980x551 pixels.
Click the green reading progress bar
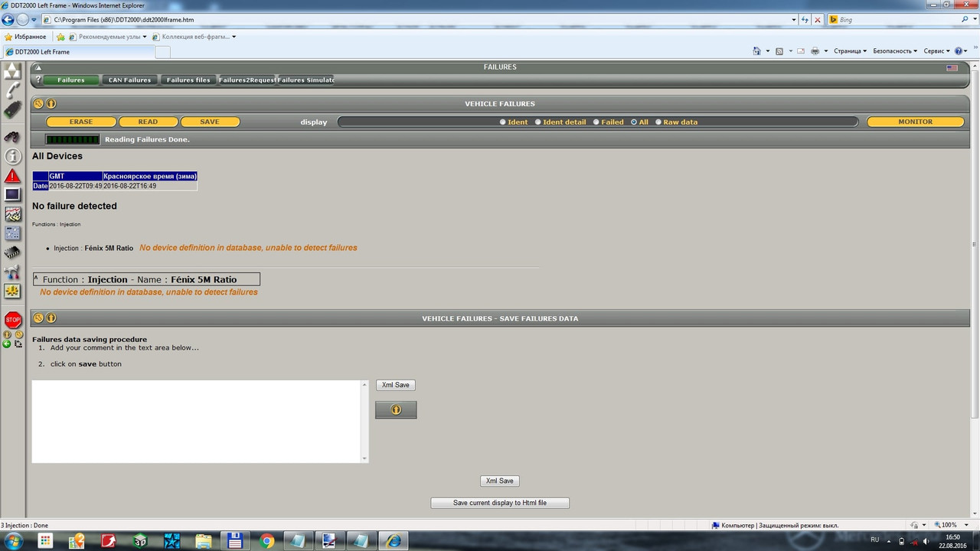point(73,139)
